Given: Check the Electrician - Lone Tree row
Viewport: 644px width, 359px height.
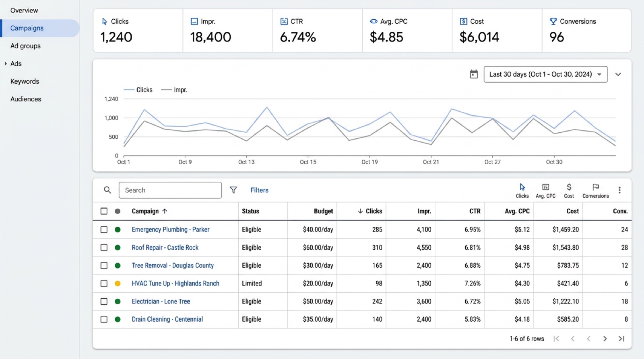Looking at the screenshot, I should (104, 301).
